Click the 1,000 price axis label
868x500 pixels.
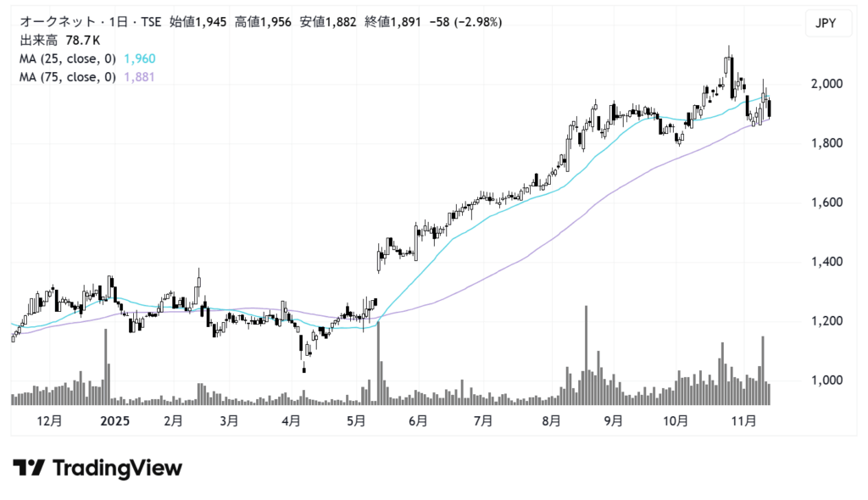[826, 381]
